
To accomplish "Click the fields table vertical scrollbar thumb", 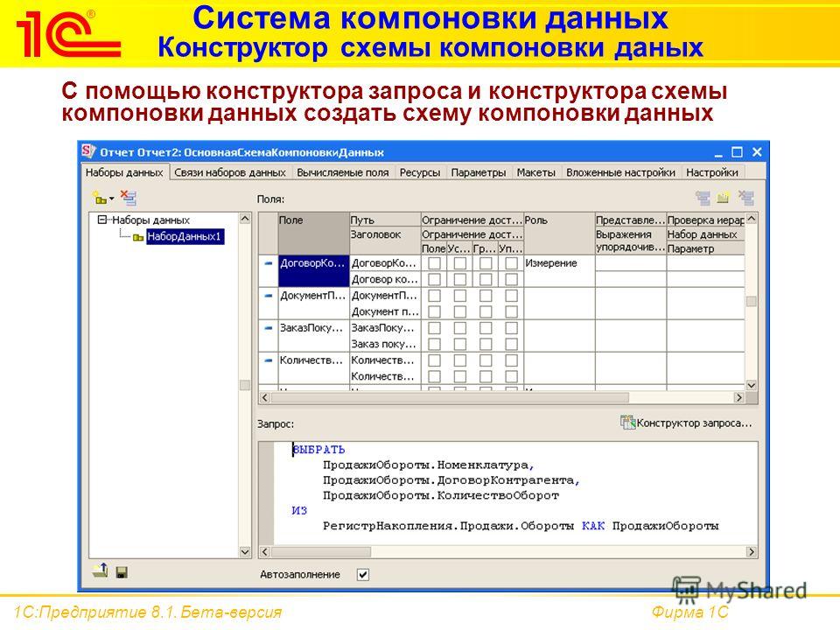I will pyautogui.click(x=752, y=301).
